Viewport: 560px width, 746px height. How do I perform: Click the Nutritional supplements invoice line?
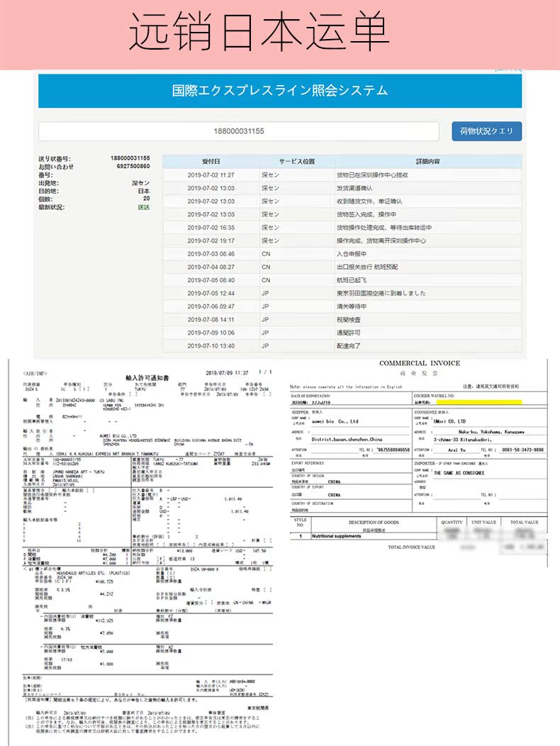point(337,536)
